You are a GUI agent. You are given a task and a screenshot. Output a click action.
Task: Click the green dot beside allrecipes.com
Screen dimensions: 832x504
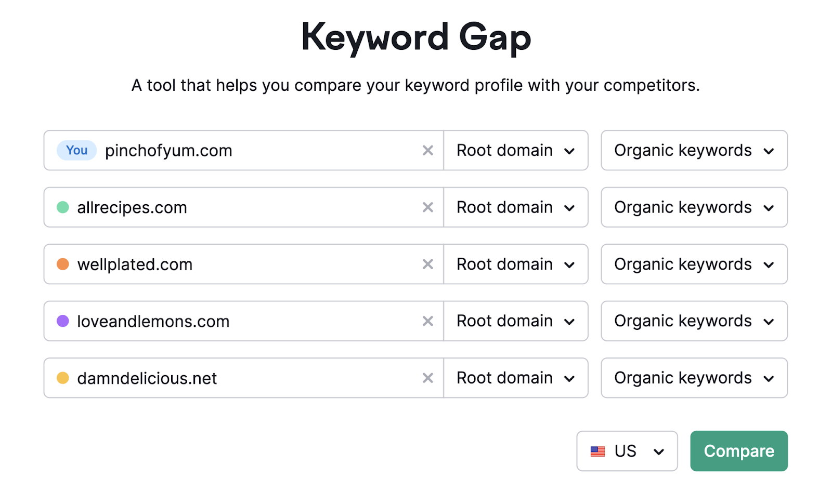[63, 207]
